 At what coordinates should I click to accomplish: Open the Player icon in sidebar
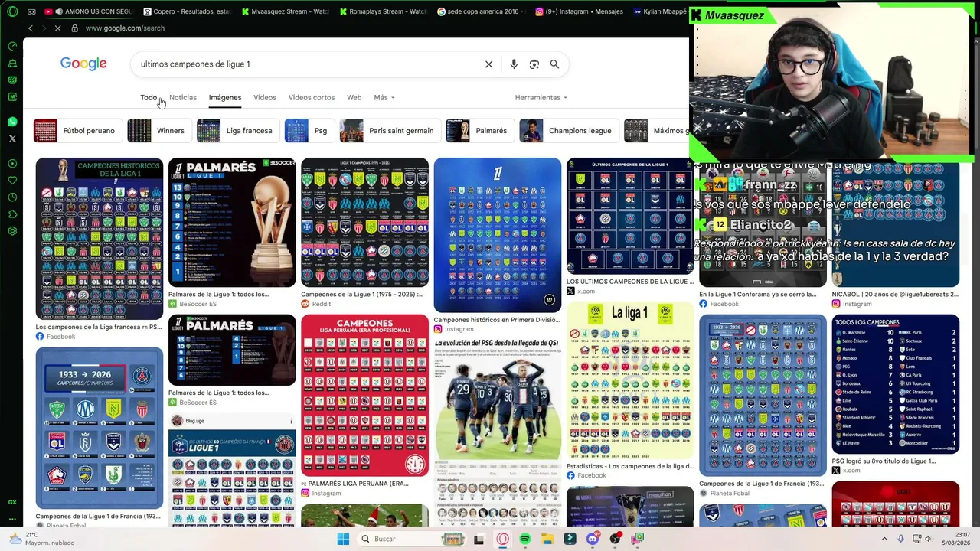tap(12, 163)
